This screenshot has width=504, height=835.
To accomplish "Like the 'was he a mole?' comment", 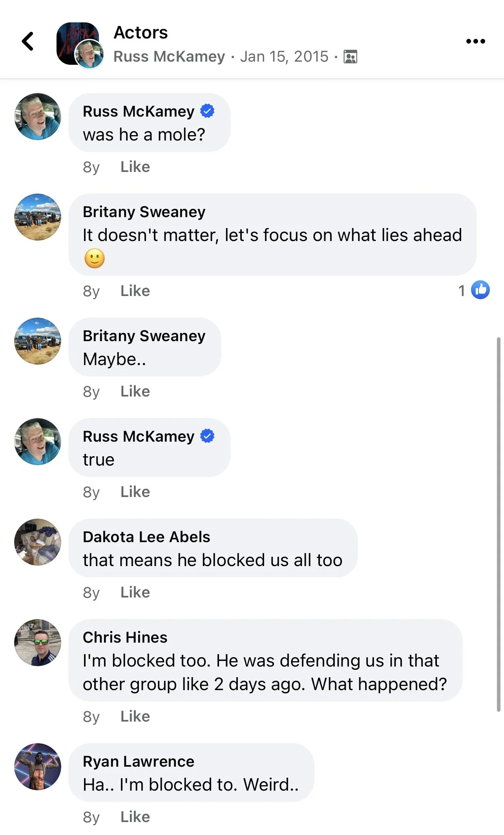I will pyautogui.click(x=135, y=167).
